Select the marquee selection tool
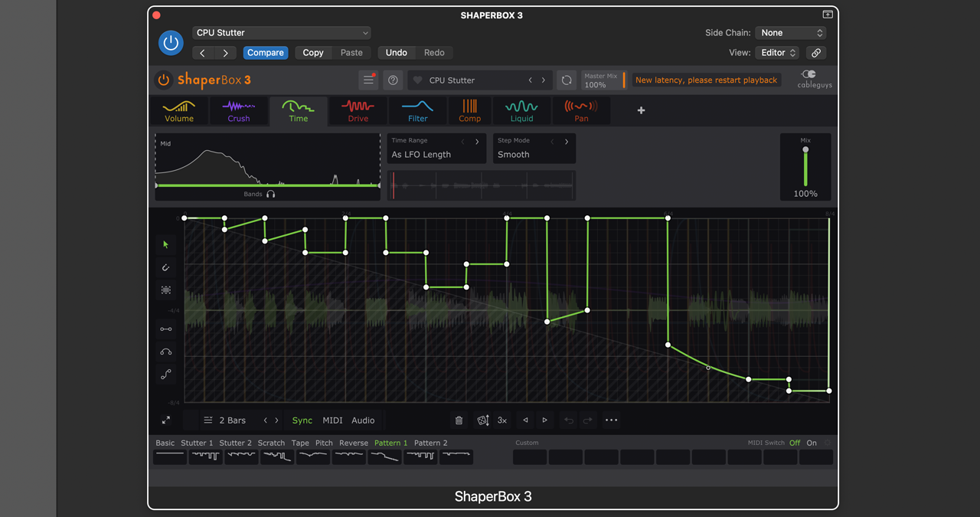Image resolution: width=980 pixels, height=517 pixels. tap(166, 290)
